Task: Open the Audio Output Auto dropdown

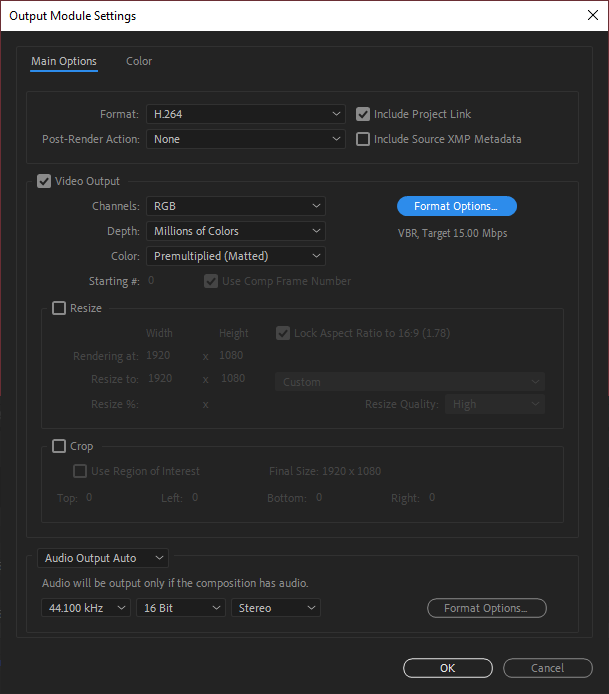Action: [x=103, y=558]
